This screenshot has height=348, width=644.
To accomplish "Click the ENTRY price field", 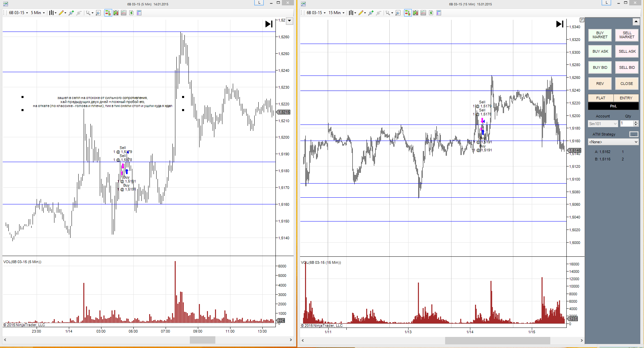I will click(x=626, y=98).
